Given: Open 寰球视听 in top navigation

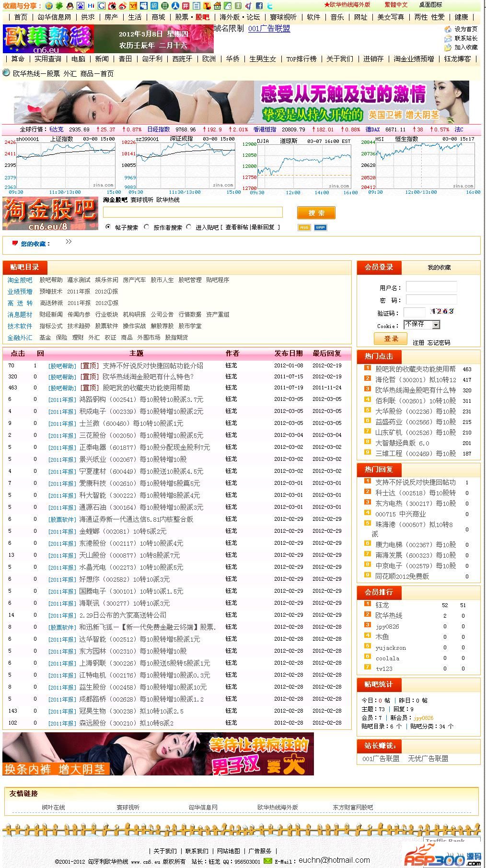Looking at the screenshot, I should click(283, 17).
